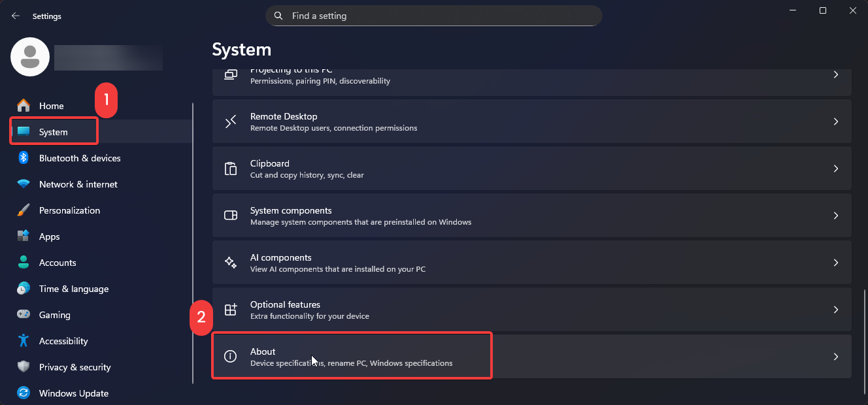
Task: Click the Personalization paintbrush icon
Action: click(24, 210)
